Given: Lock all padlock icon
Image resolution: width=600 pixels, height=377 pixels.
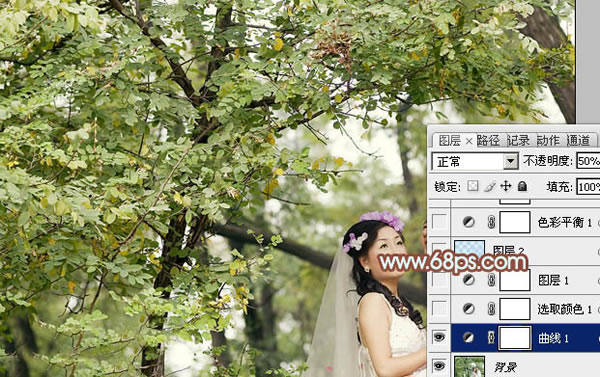Looking at the screenshot, I should tap(522, 186).
